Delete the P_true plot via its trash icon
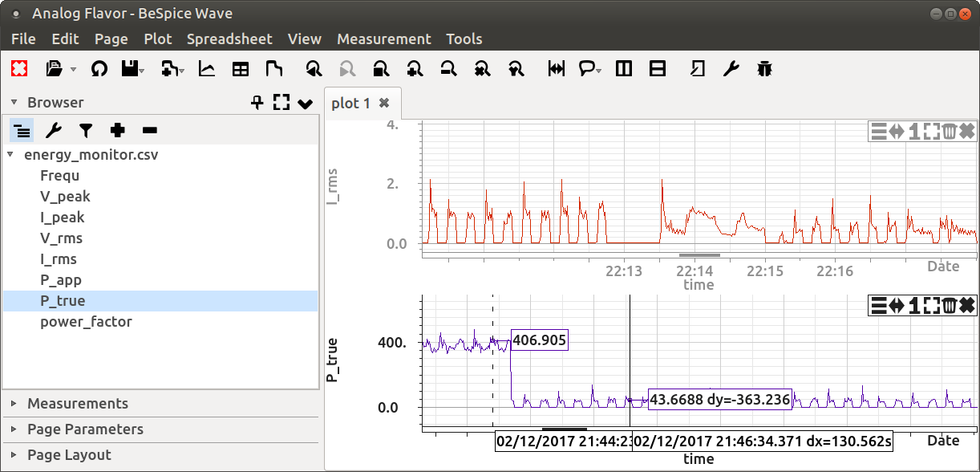Viewport: 980px width, 472px height. (x=949, y=305)
